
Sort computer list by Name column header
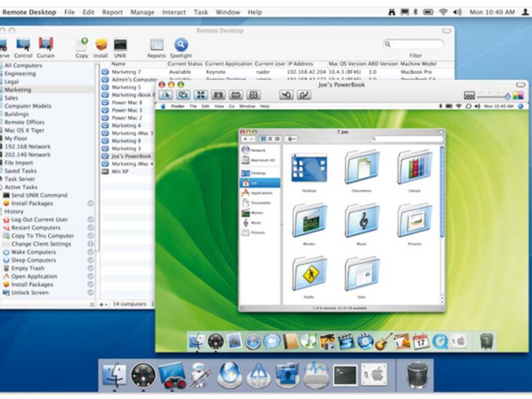(x=119, y=64)
